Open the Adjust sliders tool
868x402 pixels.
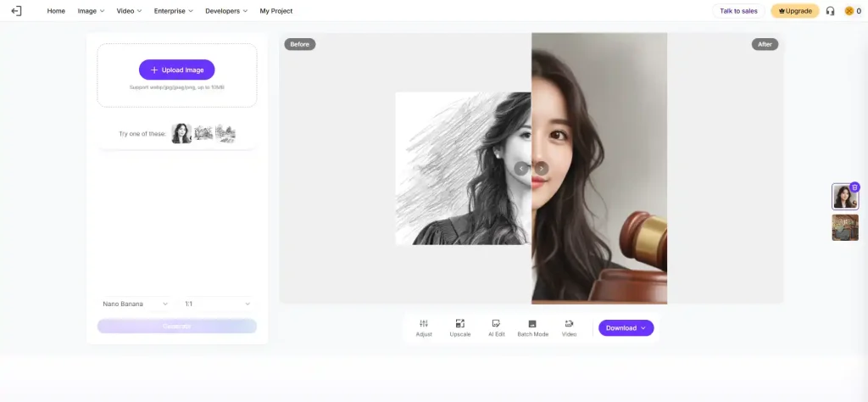coord(424,328)
